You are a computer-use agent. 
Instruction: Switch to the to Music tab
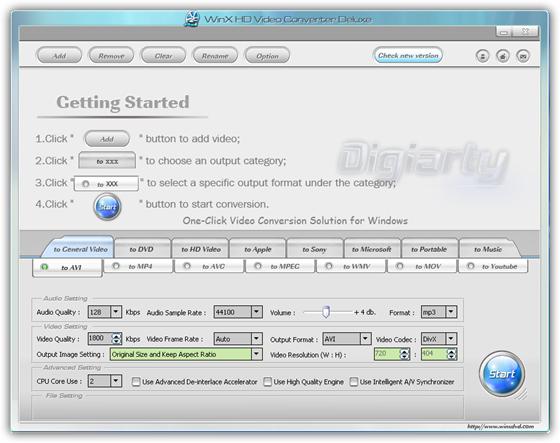point(488,249)
